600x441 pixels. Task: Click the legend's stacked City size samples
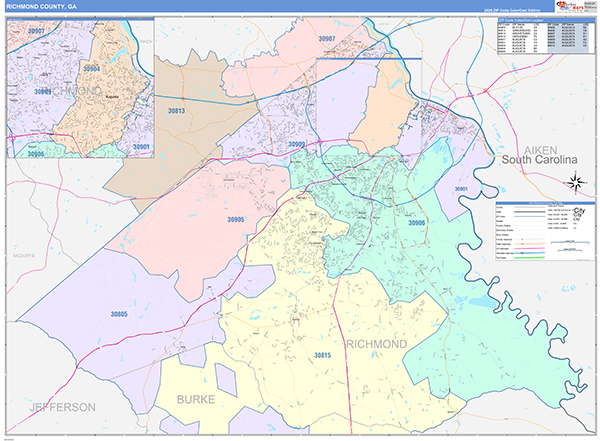pyautogui.click(x=579, y=214)
